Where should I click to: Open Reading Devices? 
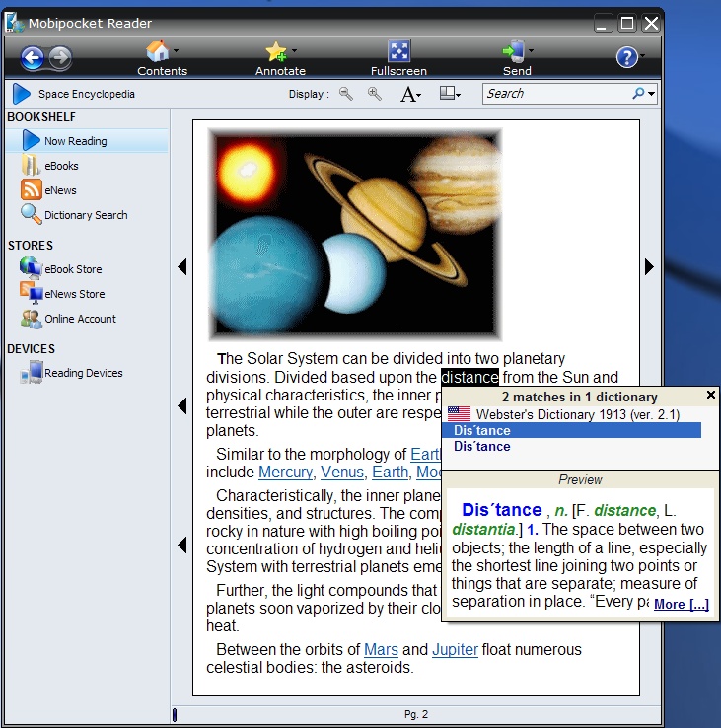pyautogui.click(x=84, y=373)
